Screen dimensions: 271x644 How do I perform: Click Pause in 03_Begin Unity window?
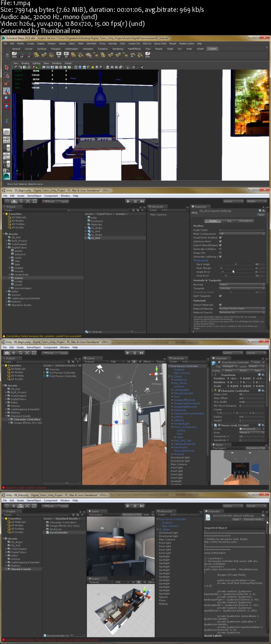point(135,201)
